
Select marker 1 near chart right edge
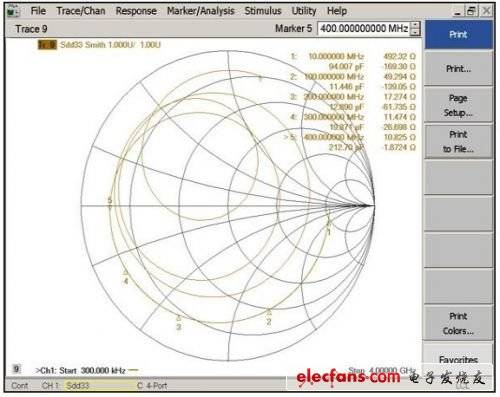[328, 224]
